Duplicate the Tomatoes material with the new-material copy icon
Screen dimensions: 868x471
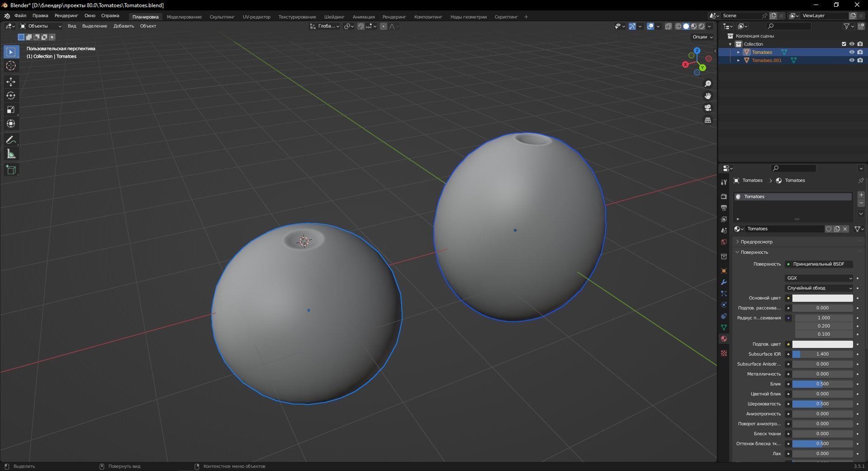(837, 229)
